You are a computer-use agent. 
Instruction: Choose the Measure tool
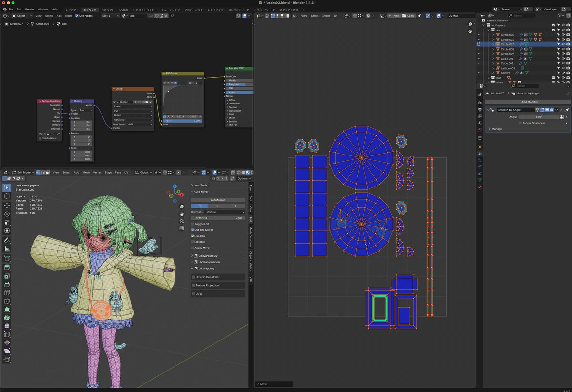click(x=7, y=249)
